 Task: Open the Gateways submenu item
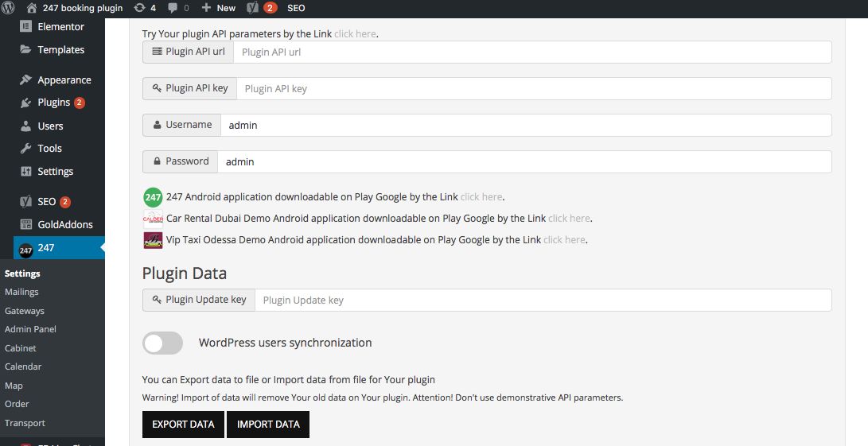pyautogui.click(x=25, y=311)
